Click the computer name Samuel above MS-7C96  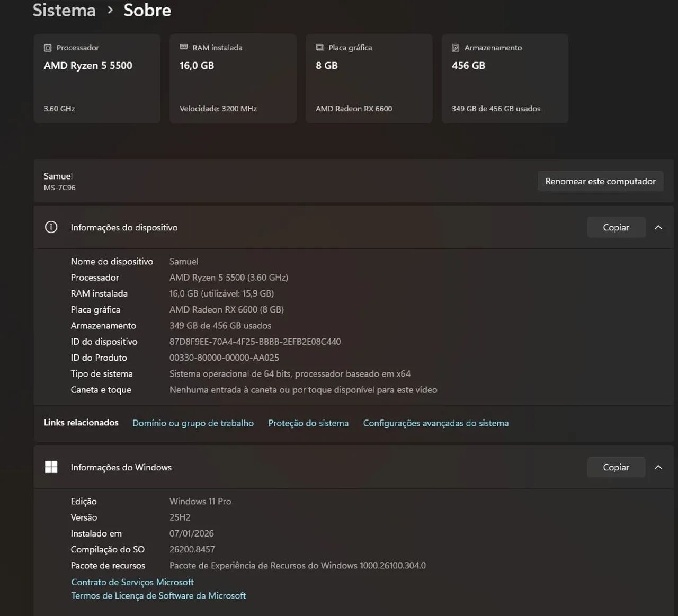click(58, 176)
